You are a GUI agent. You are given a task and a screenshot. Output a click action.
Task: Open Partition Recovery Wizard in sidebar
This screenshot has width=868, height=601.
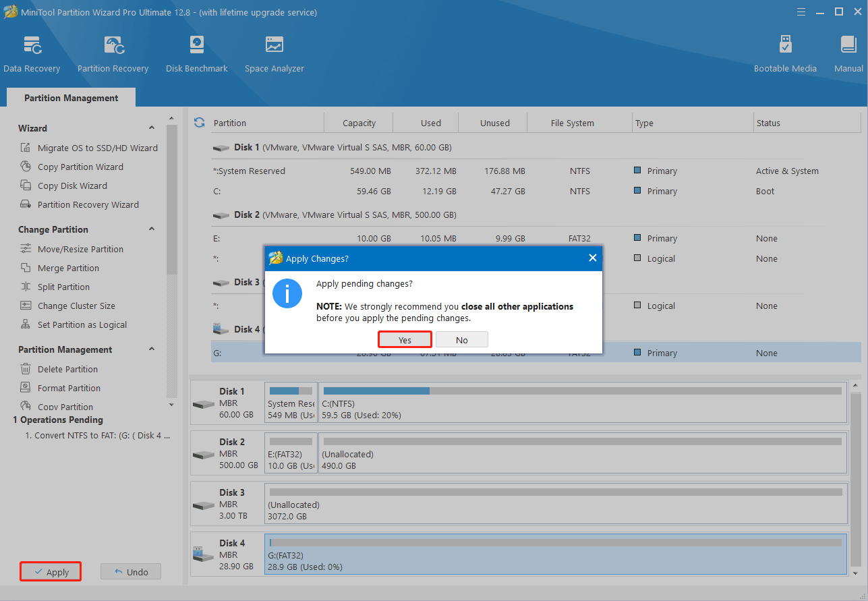point(80,204)
